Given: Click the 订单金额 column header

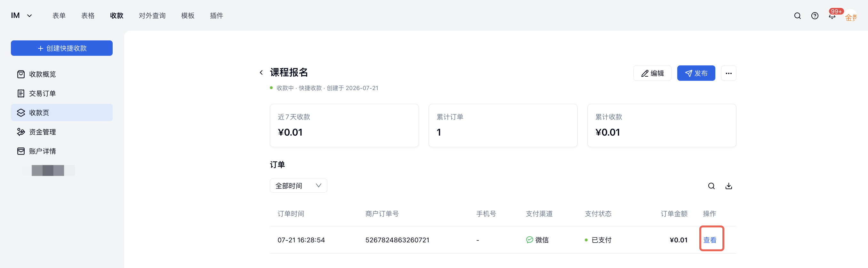Looking at the screenshot, I should 674,214.
